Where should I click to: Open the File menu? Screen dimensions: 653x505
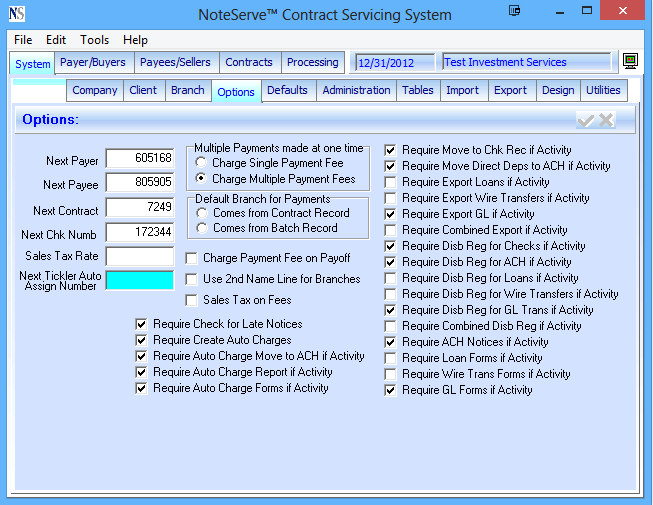23,40
